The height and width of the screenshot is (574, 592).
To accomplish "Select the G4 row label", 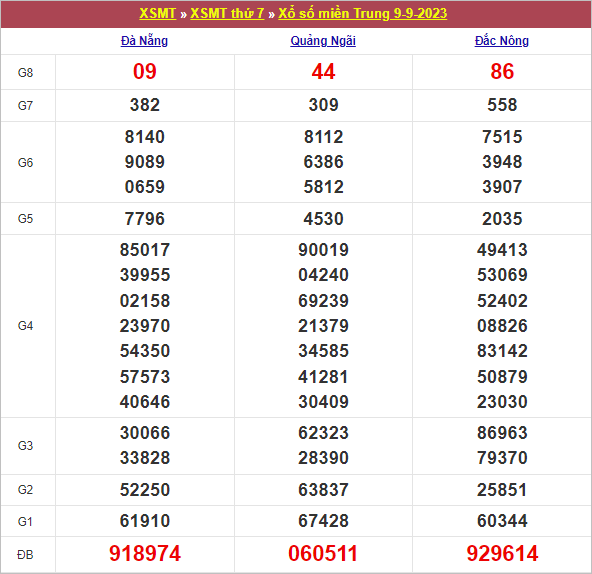I will (25, 326).
